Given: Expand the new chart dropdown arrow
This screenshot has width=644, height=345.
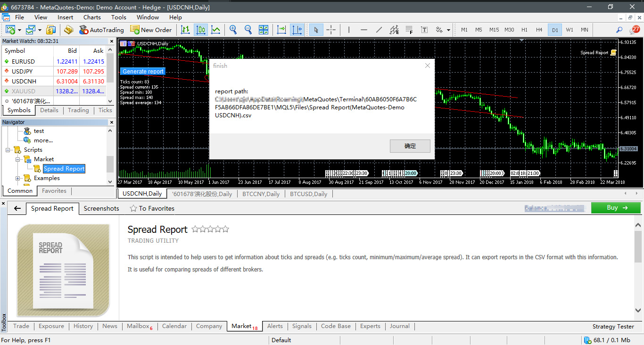Looking at the screenshot, I should [x=19, y=30].
